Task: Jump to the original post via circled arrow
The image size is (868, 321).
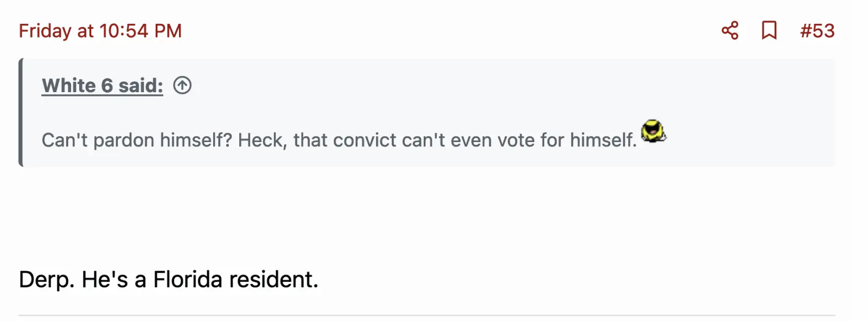Action: tap(182, 85)
